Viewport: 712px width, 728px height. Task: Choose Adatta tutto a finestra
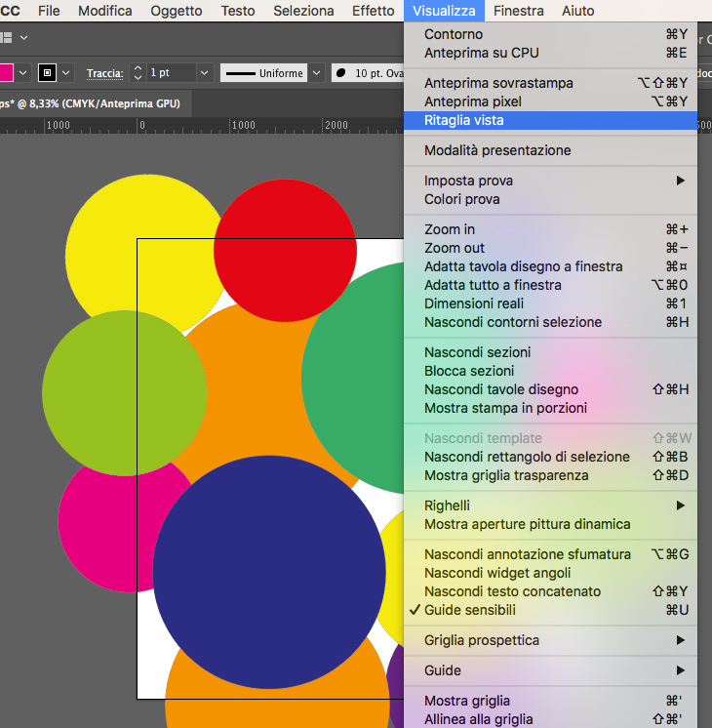click(550, 285)
